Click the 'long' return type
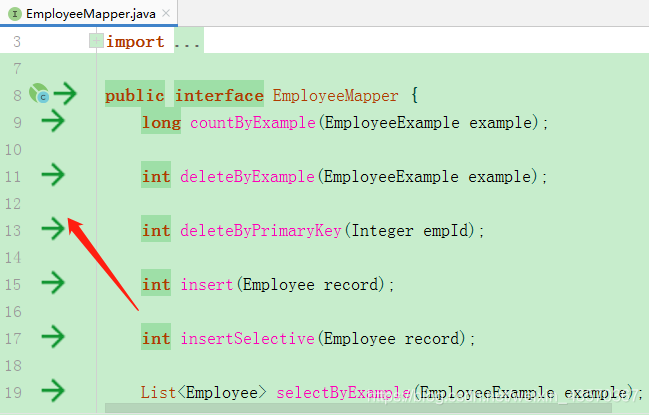 click(161, 122)
